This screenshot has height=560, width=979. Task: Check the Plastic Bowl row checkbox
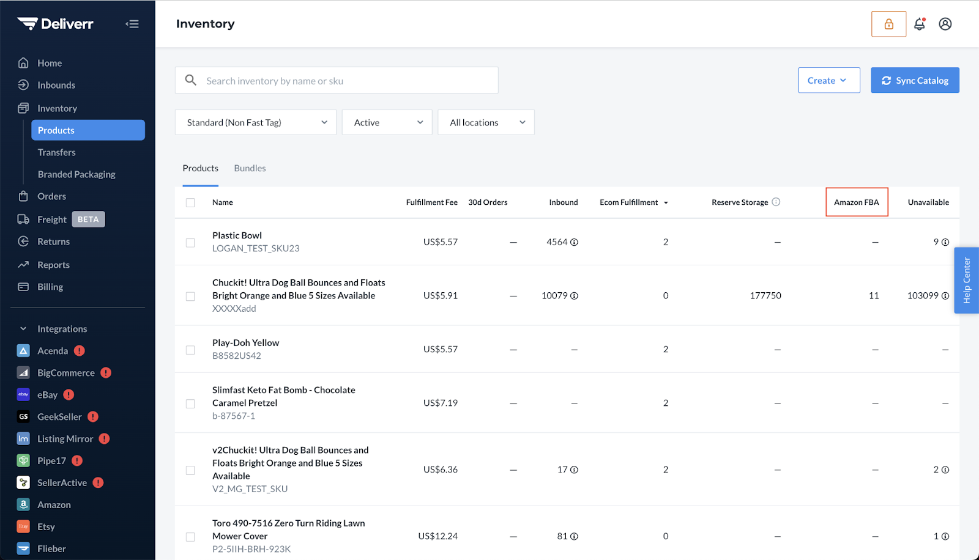[190, 243]
